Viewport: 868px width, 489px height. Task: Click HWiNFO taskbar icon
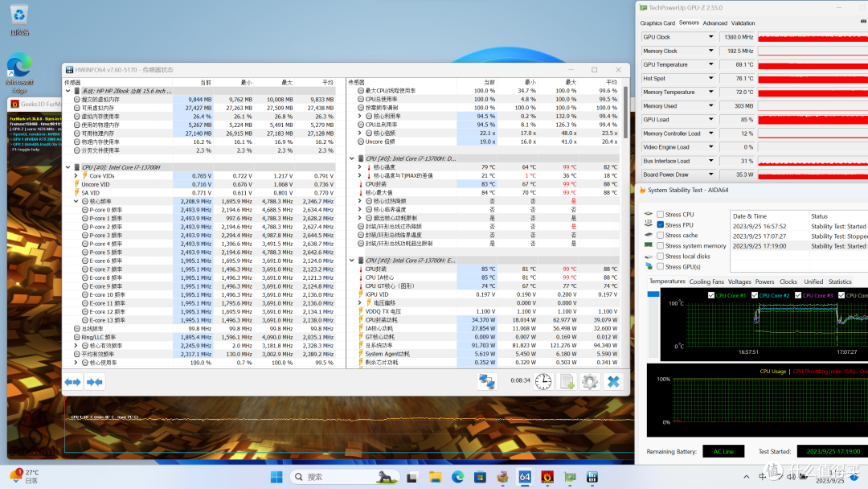(x=592, y=477)
